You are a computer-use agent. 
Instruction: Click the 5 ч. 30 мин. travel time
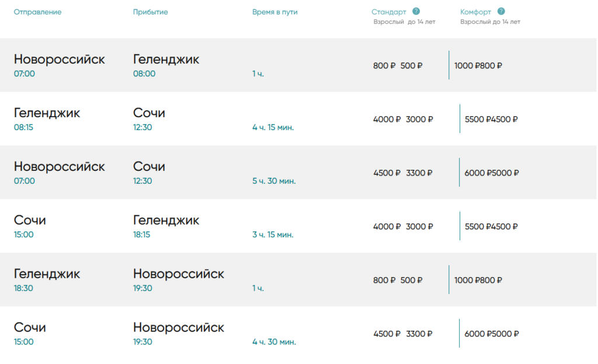click(x=274, y=181)
